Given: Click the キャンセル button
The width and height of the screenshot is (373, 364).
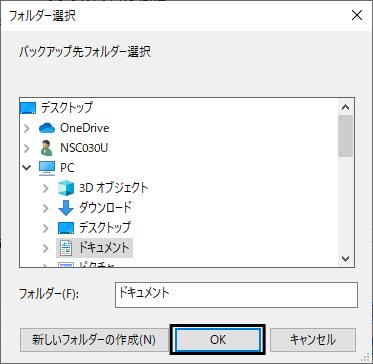Looking at the screenshot, I should point(312,340).
